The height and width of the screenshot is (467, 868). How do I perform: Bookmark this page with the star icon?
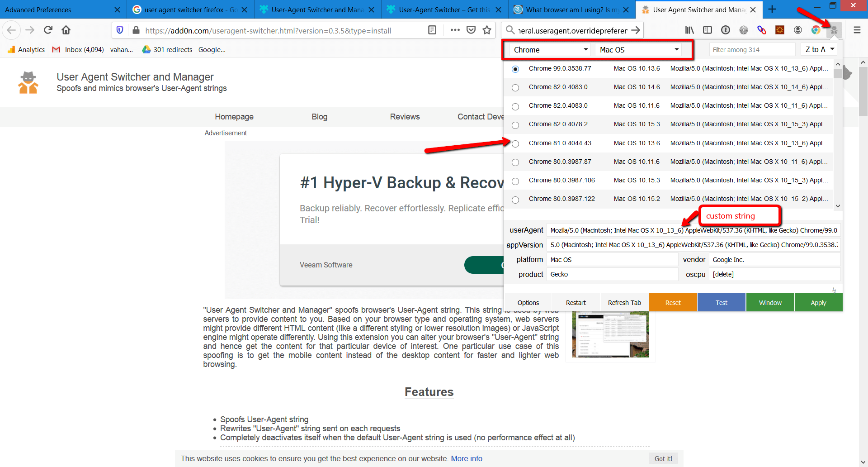click(487, 30)
